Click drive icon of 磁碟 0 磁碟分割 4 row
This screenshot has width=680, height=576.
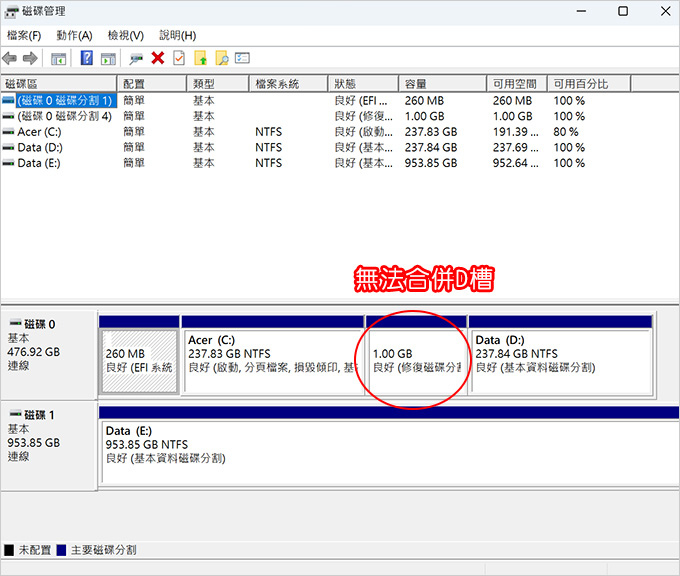(8, 116)
